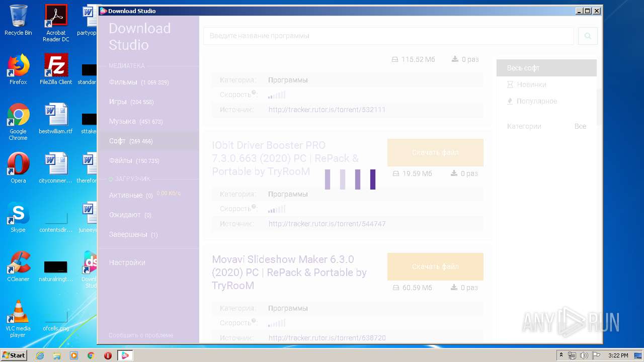This screenshot has height=362, width=644.
Task: Open Skype desktop shortcut
Action: point(18,217)
